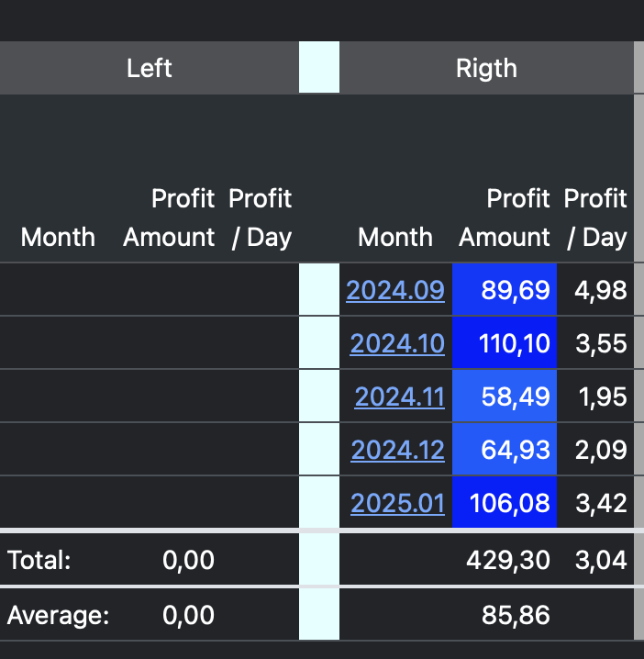The image size is (644, 659).
Task: Select the 85,86 average profit amount
Action: tap(516, 614)
